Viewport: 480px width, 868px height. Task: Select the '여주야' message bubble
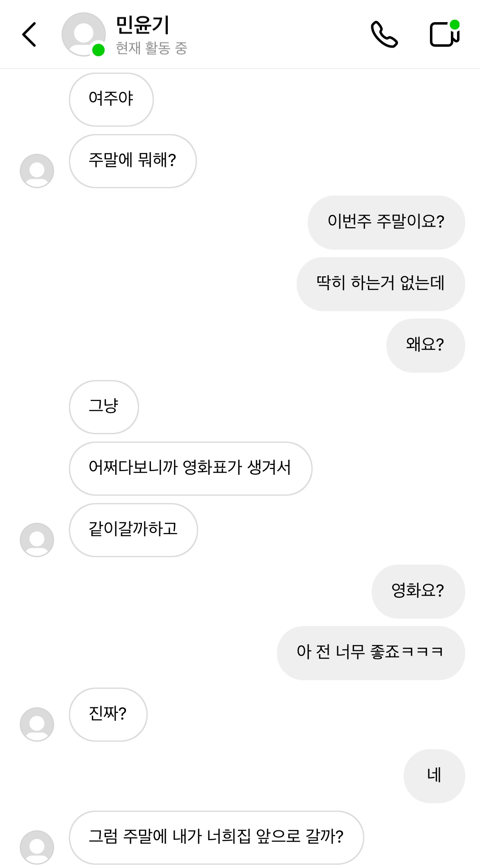click(x=111, y=99)
